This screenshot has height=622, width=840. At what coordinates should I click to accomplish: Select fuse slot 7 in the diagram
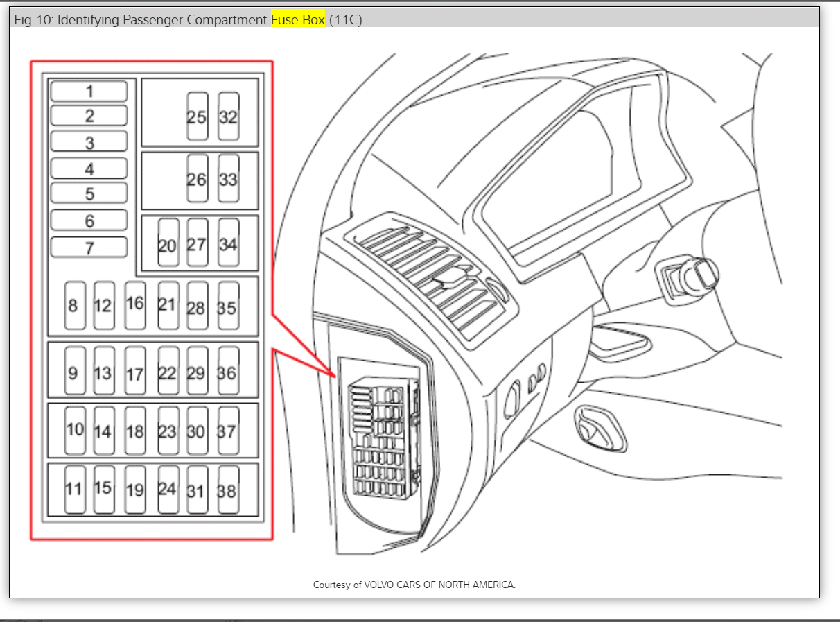point(89,247)
